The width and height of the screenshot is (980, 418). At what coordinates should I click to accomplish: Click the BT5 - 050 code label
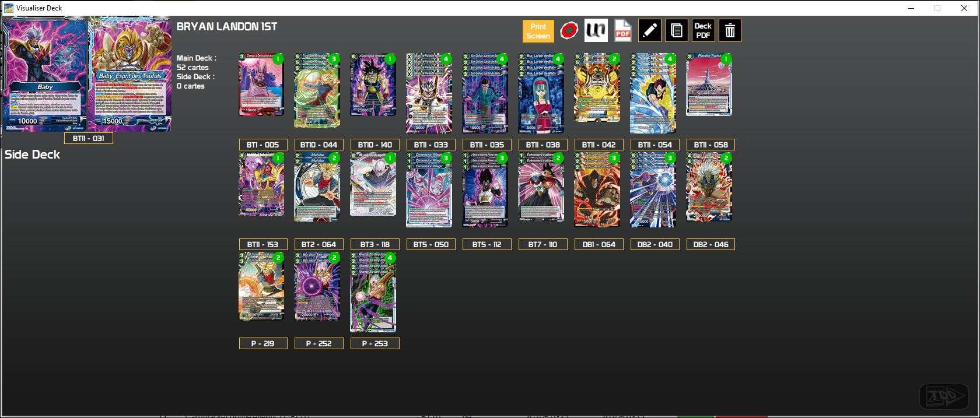431,244
